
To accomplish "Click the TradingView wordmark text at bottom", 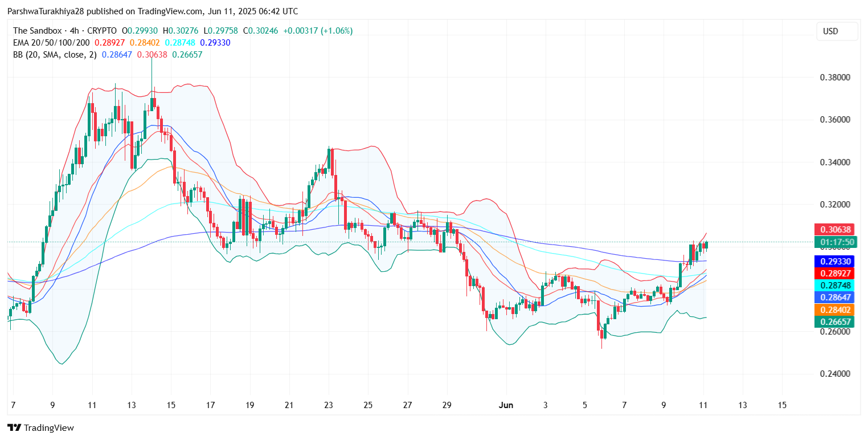I will [49, 428].
